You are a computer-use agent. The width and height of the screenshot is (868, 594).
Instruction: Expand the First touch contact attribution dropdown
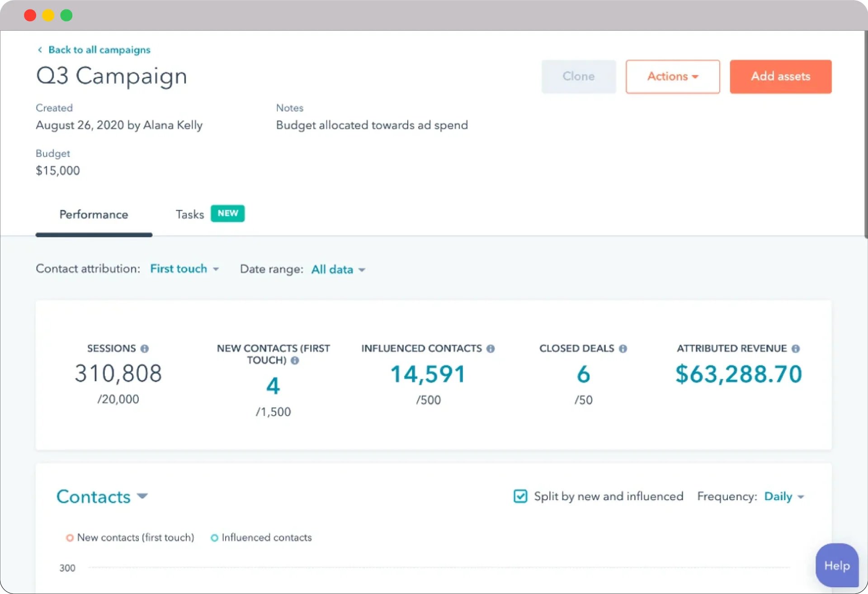(184, 269)
